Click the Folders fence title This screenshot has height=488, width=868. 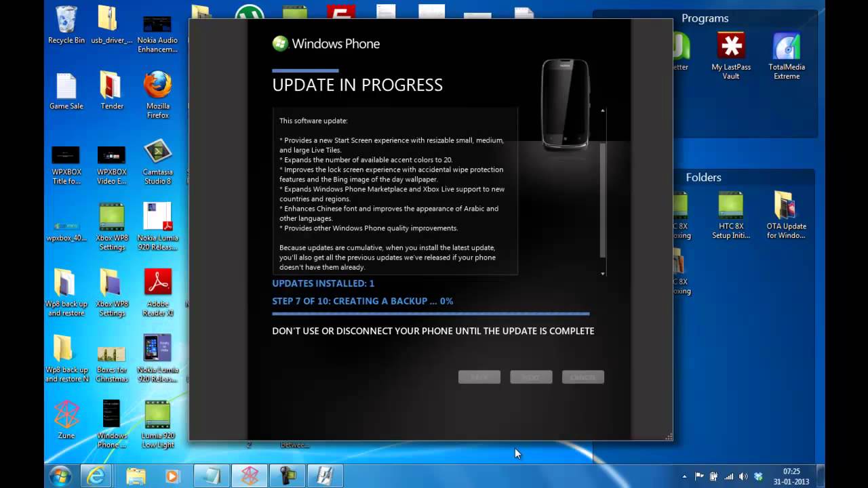pos(703,177)
